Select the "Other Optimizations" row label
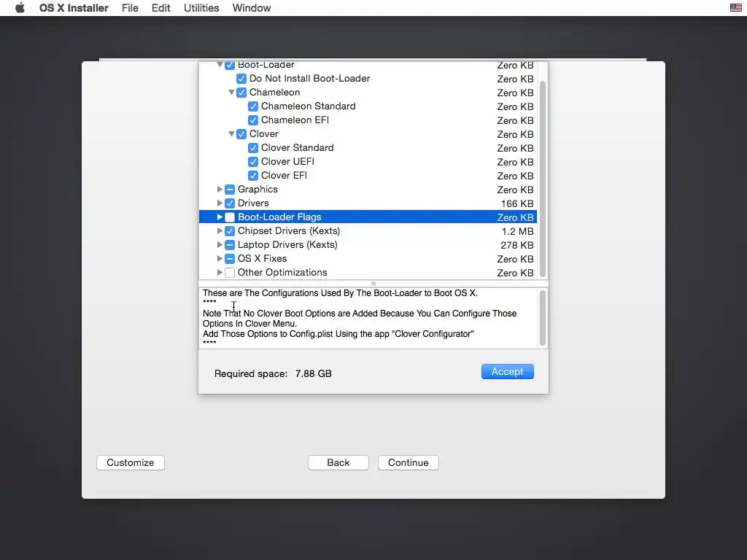747x560 pixels. click(282, 273)
